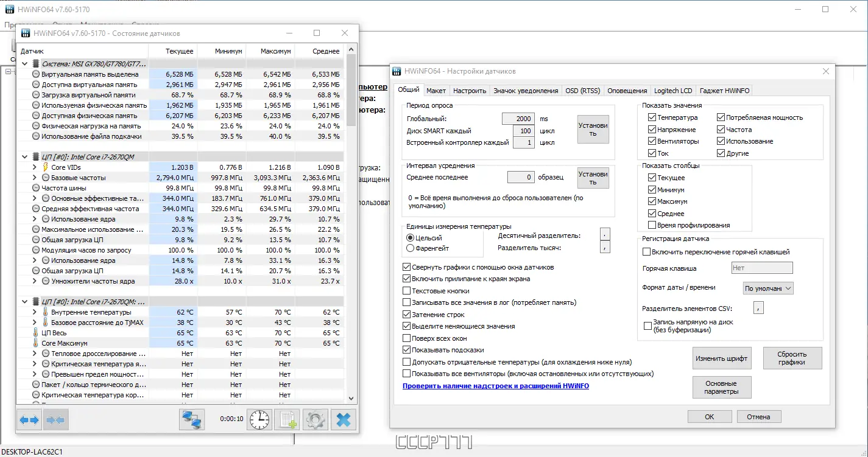
Task: Click the HWiNFO icon in the sensor settings title bar
Action: (x=396, y=71)
